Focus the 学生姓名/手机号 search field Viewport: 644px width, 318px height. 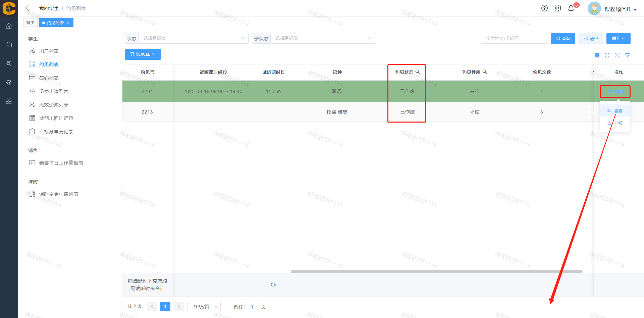pos(514,39)
